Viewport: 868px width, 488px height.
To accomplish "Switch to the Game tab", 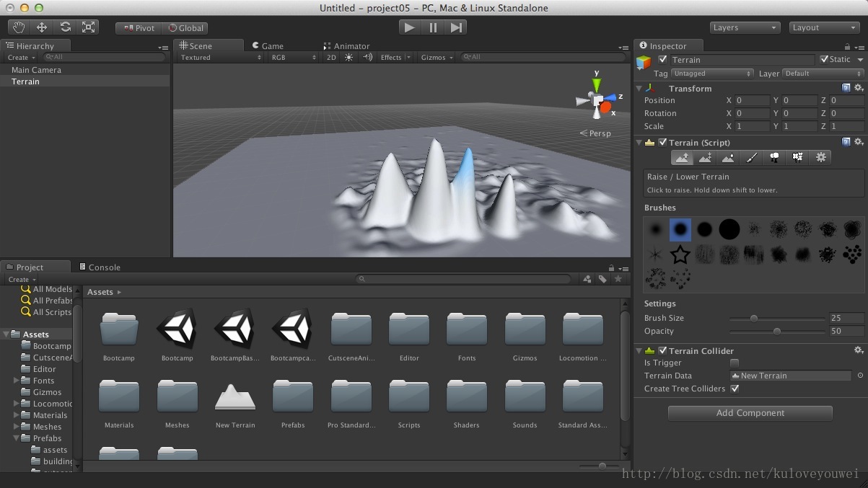I will tap(267, 45).
